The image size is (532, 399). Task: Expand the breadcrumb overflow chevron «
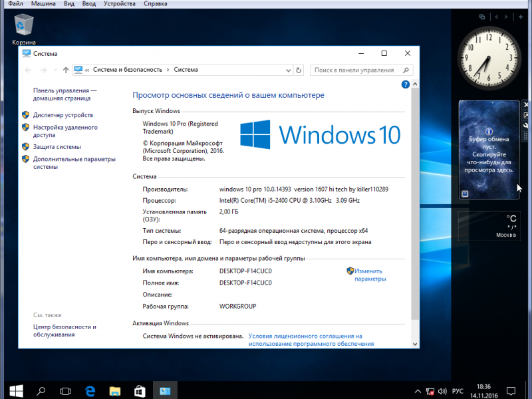pyautogui.click(x=87, y=70)
